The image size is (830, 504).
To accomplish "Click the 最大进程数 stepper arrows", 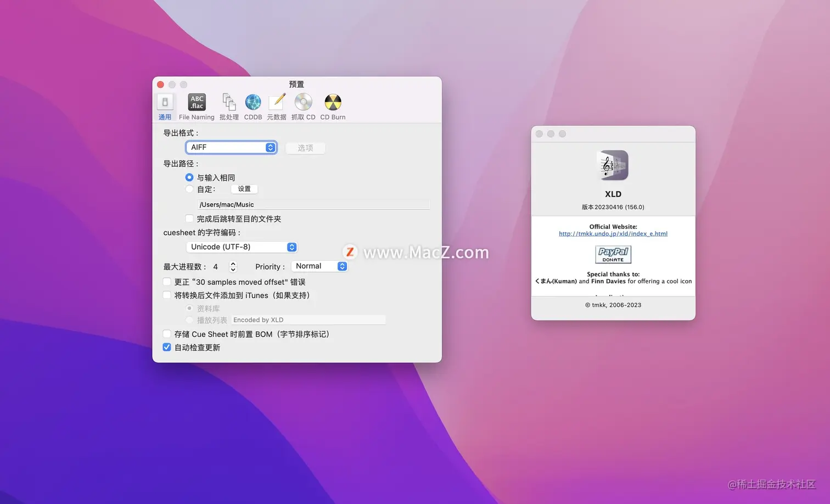I will coord(233,267).
